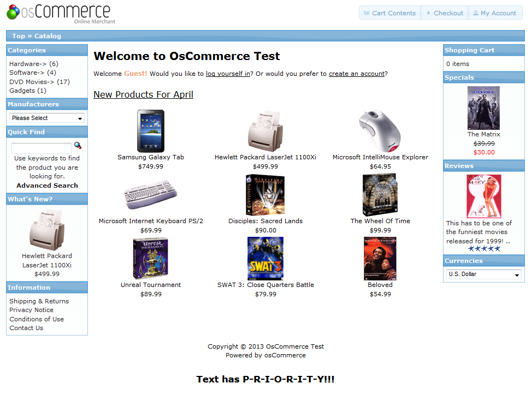Focus the Quick Find search field
Screen dimensions: 532x395
[x=42, y=148]
